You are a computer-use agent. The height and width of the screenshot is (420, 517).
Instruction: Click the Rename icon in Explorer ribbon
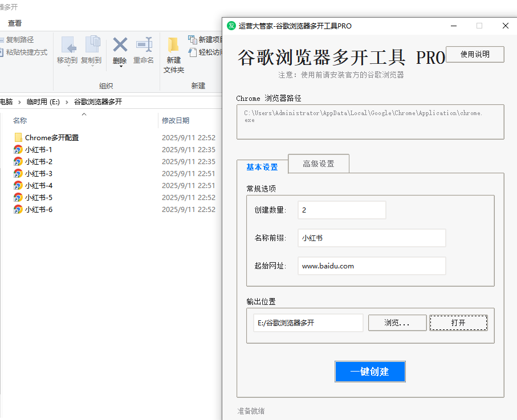coord(144,44)
